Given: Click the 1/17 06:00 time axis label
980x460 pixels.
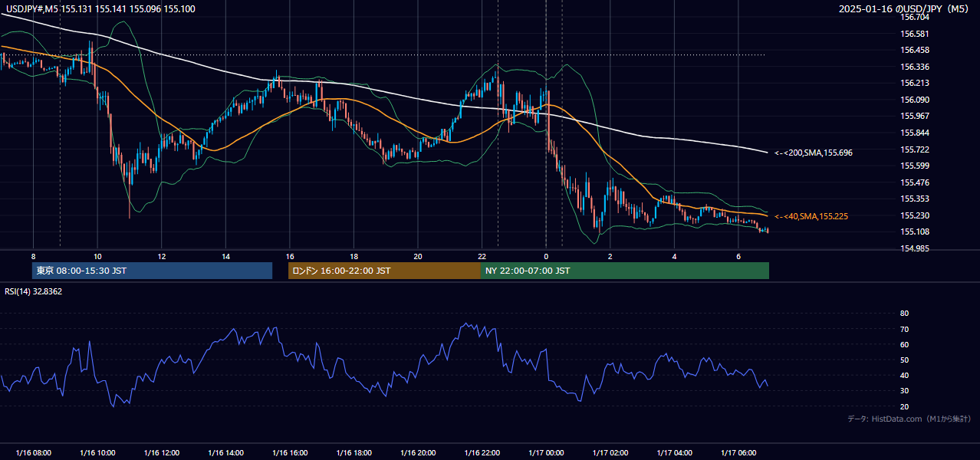Looking at the screenshot, I should click(x=738, y=453).
